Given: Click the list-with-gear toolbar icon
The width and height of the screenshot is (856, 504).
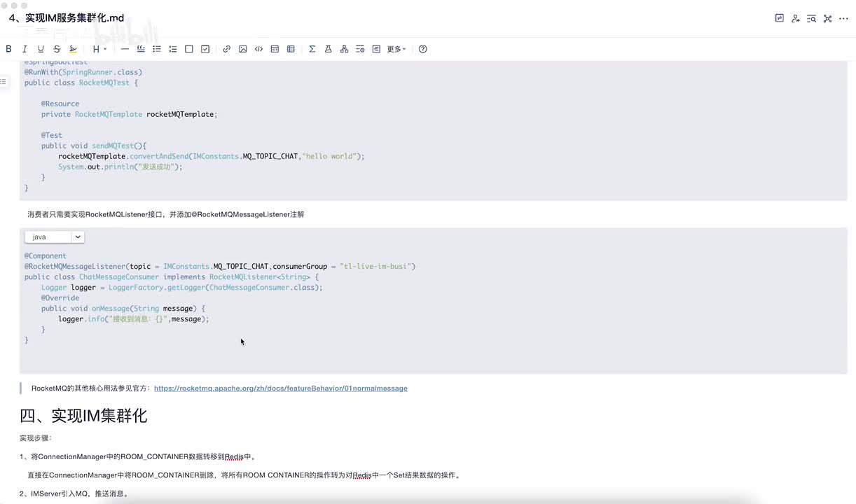Looking at the screenshot, I should [x=360, y=49].
